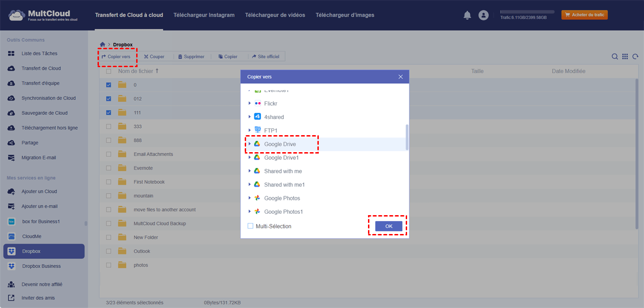Screen dimensions: 644x308
Task: Select Dropbox in sidebar
Action: [x=44, y=251]
